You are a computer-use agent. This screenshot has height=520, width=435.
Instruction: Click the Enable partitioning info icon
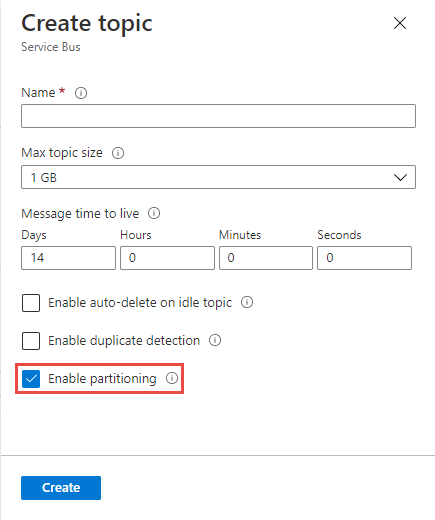[x=172, y=378]
